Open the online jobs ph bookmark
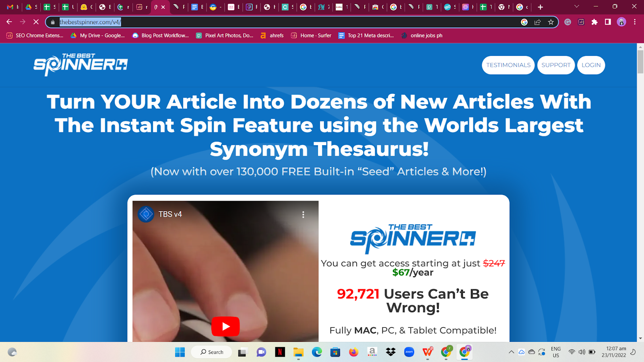644x362 pixels. [x=422, y=35]
